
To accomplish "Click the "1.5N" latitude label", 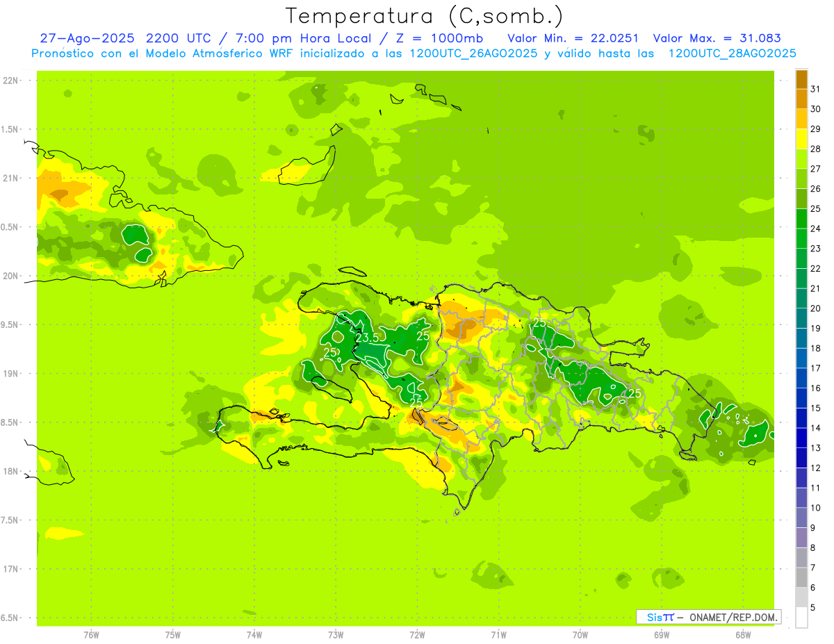I will pos(10,129).
